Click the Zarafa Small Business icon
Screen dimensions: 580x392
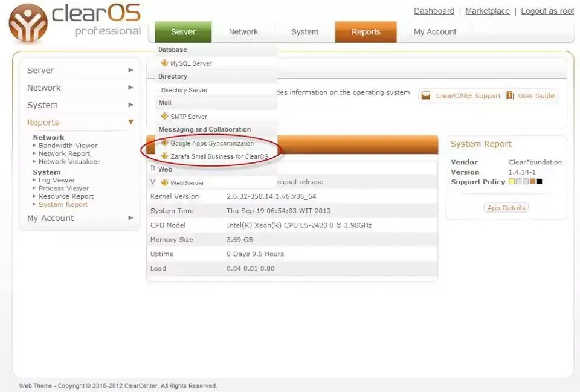point(164,156)
